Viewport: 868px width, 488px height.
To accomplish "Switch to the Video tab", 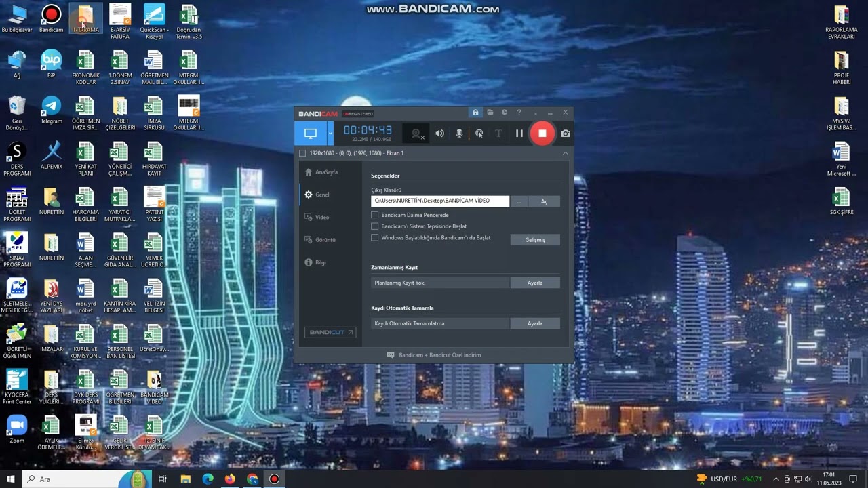I will coord(317,217).
